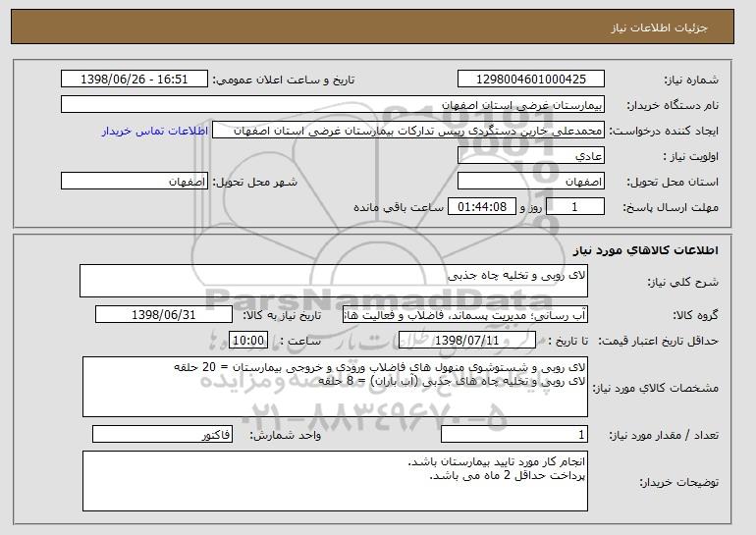Click the note پرداخت حداقل 2 ماه می باشد
756x535 pixels.
tap(508, 476)
